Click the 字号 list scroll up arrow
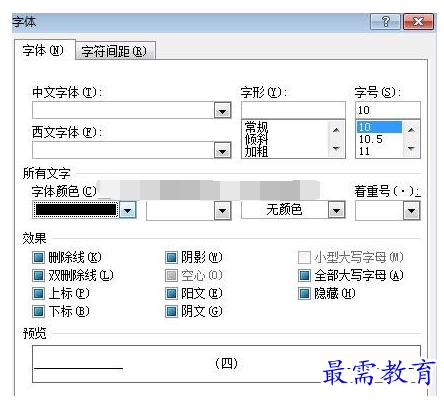This screenshot has height=404, width=444. [x=411, y=130]
